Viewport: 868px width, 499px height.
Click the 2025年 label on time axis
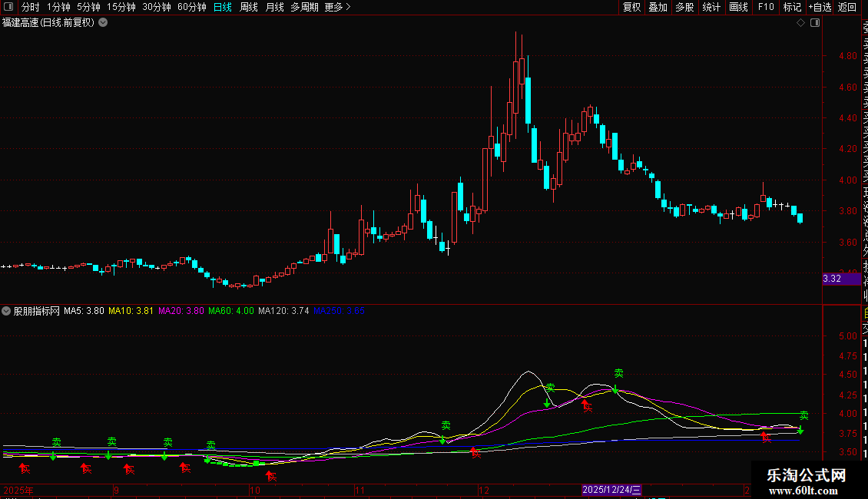coord(18,490)
